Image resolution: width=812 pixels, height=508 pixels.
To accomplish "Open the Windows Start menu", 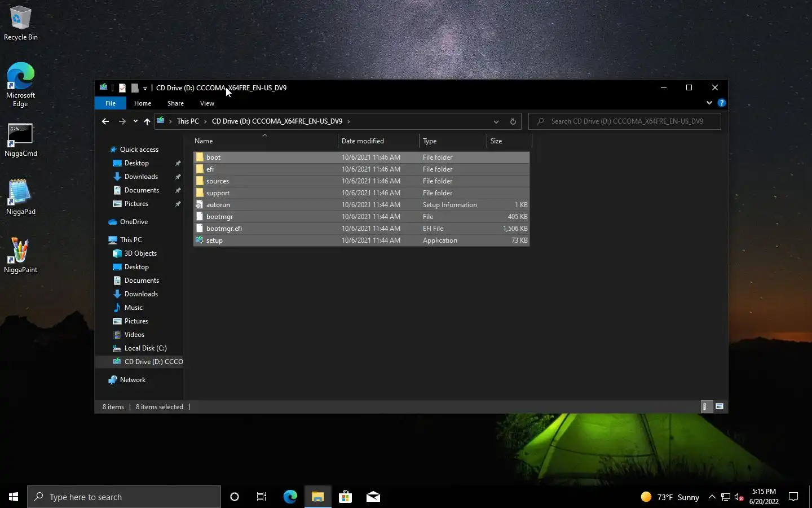I will (x=14, y=497).
